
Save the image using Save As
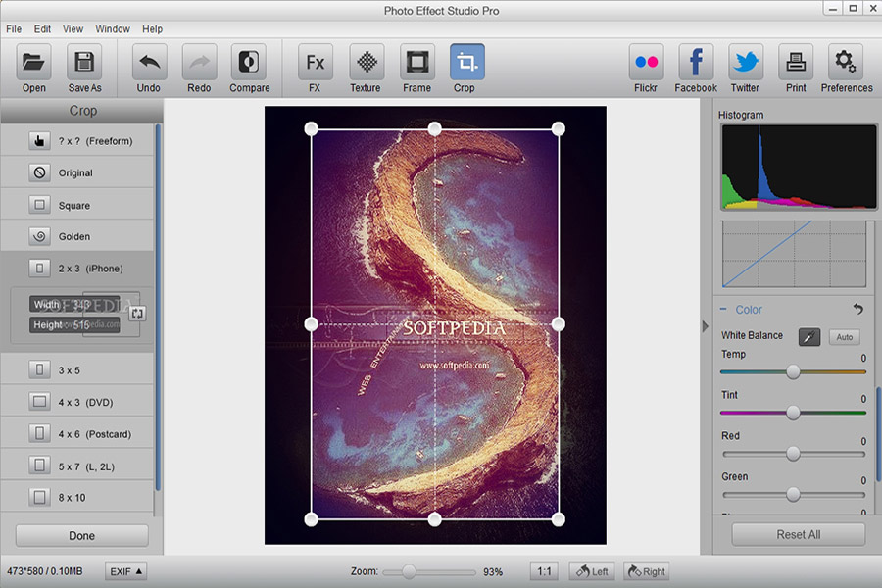pyautogui.click(x=84, y=62)
